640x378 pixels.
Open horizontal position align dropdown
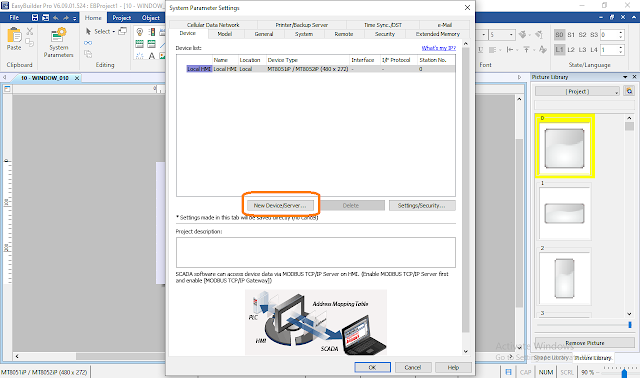(517, 50)
